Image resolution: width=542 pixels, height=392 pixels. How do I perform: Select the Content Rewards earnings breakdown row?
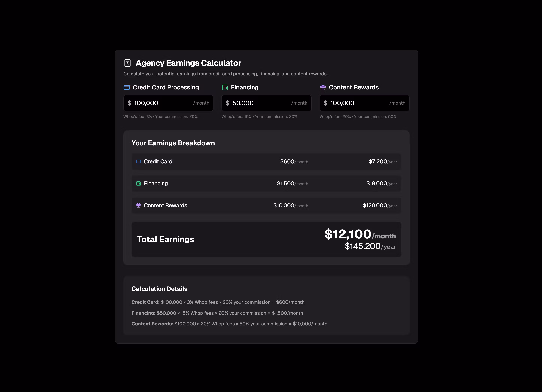(266, 205)
